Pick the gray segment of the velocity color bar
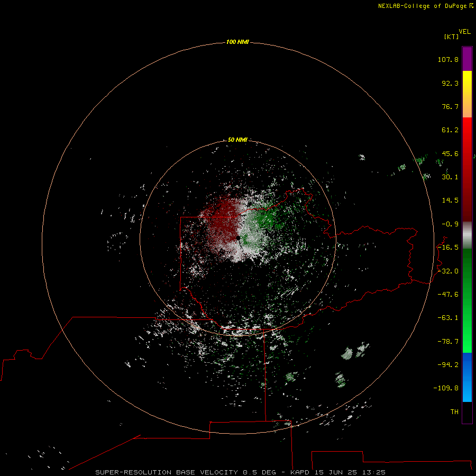Viewport: 476px width, 476px height. (x=467, y=235)
